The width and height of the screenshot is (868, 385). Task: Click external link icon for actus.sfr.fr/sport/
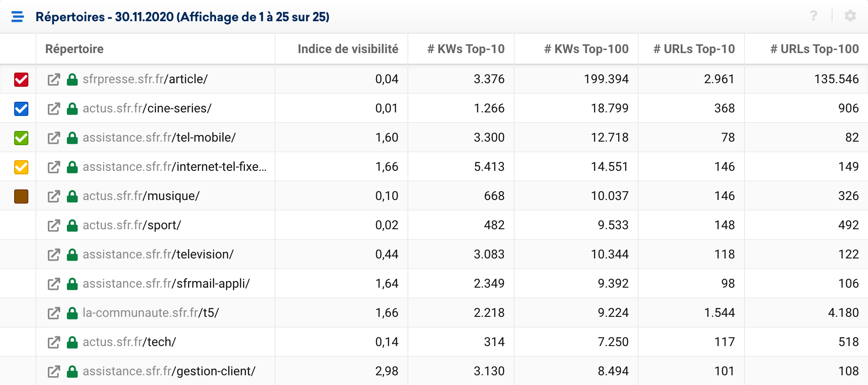pos(54,225)
